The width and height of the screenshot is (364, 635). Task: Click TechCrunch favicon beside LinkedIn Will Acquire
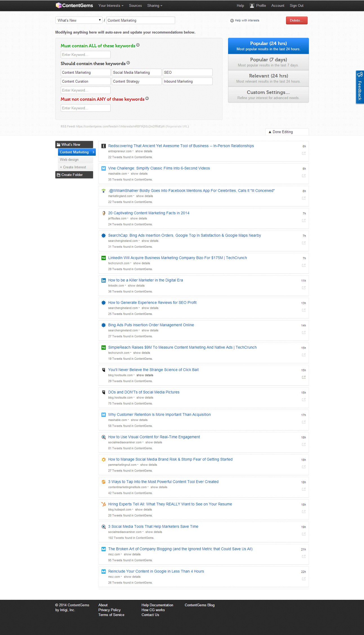point(104,258)
